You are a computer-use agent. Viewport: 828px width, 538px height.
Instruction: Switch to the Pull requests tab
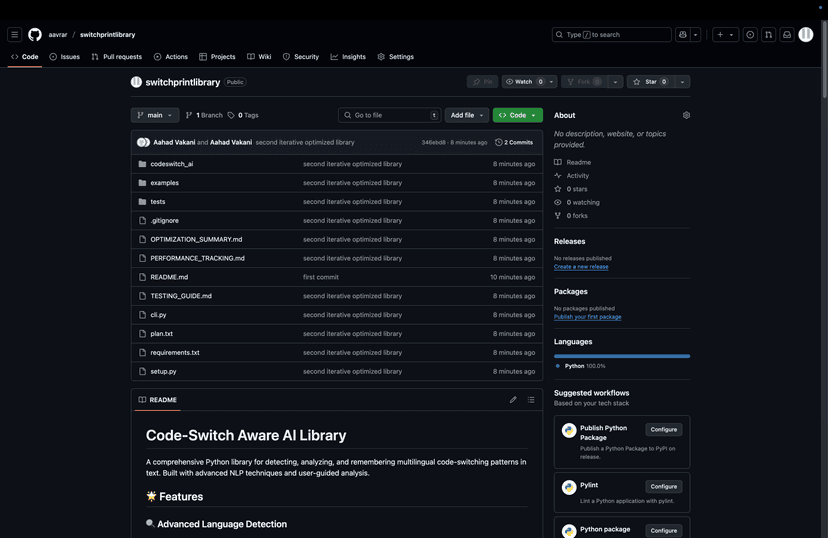117,56
